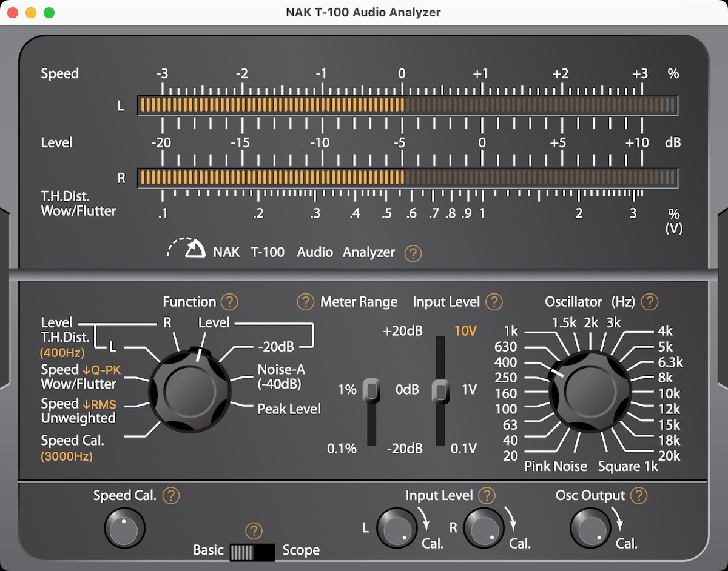Set Input Level to 0.1V label

[x=463, y=449]
